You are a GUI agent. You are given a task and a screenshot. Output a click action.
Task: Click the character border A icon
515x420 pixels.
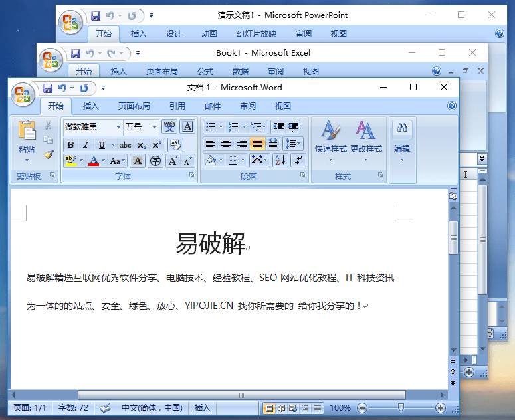[x=187, y=126]
